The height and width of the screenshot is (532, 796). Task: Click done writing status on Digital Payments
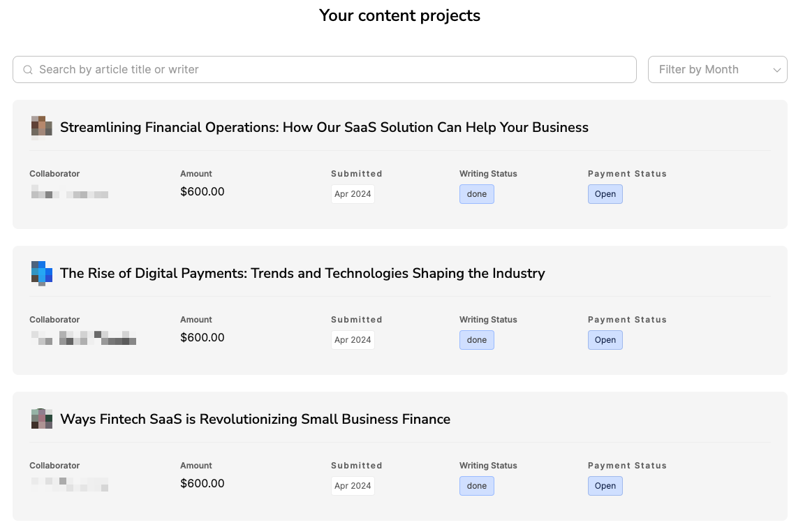pos(477,340)
